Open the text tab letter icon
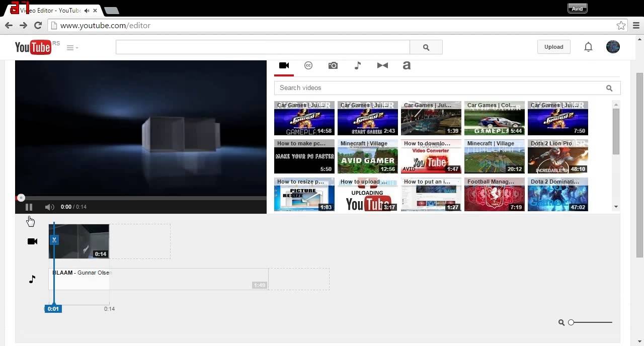 (407, 65)
